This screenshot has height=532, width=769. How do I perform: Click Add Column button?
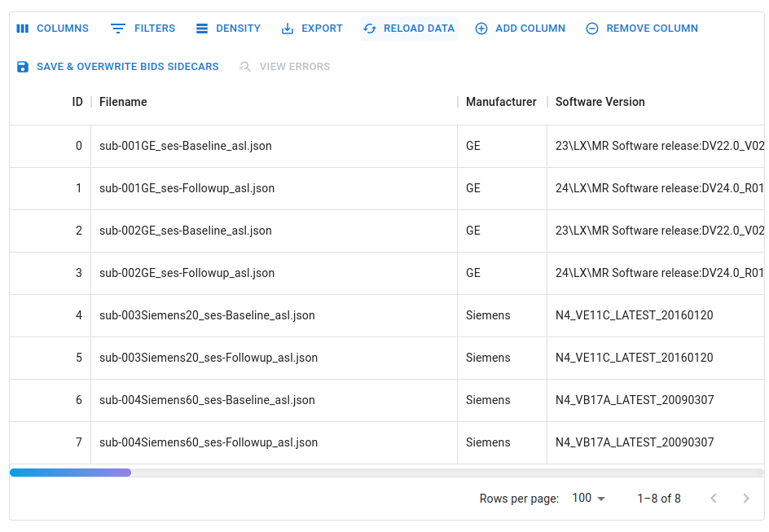[521, 29]
